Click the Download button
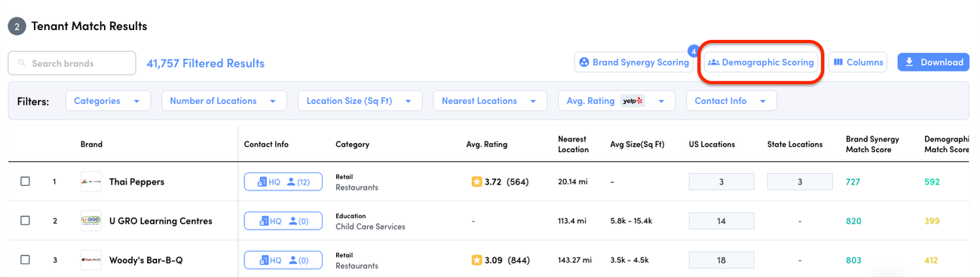980x277 pixels. pyautogui.click(x=933, y=62)
